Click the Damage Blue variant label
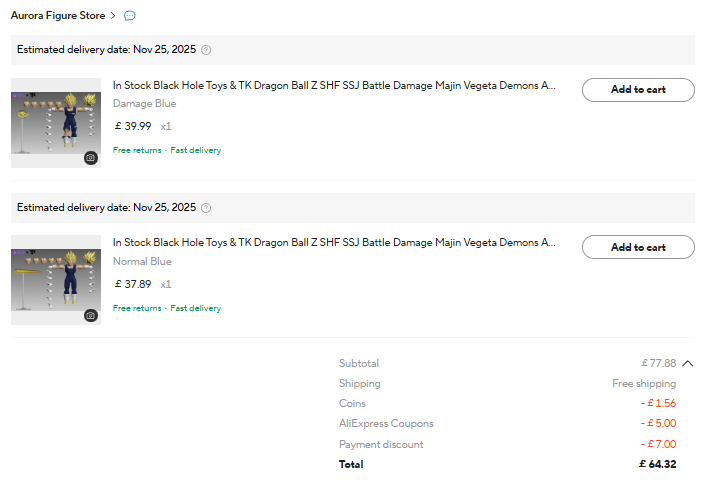Image resolution: width=706 pixels, height=483 pixels. pos(145,104)
